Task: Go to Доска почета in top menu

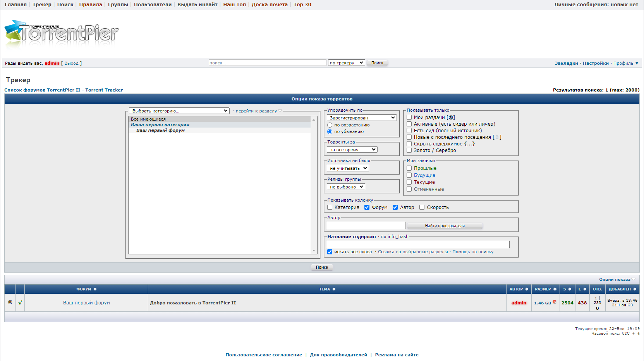Action: pos(270,5)
